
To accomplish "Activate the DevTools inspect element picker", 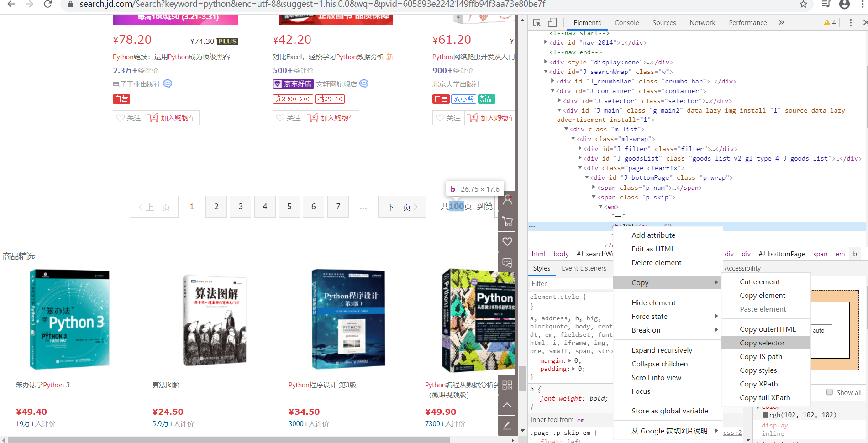I will pos(537,22).
